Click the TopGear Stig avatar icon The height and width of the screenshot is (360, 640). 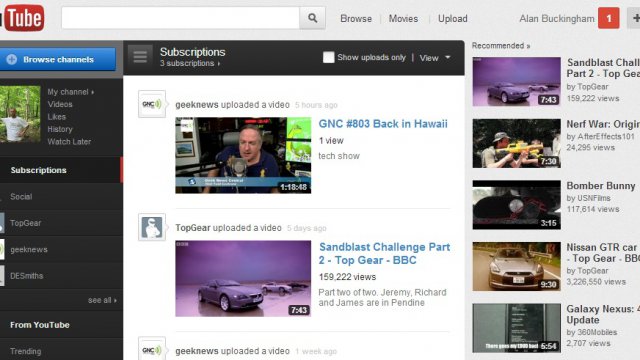tap(152, 227)
